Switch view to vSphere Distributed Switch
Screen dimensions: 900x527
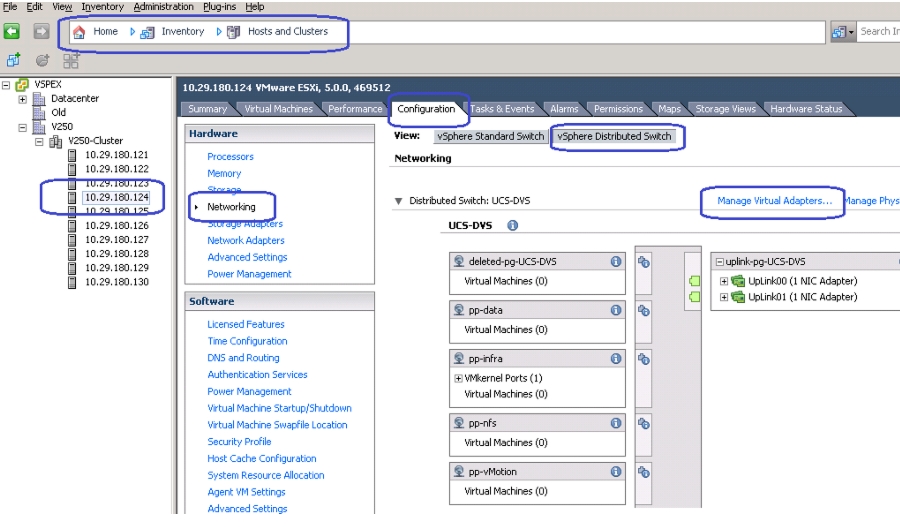614,137
